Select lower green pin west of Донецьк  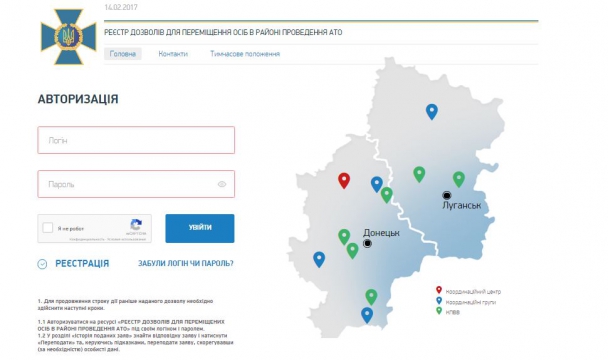(x=352, y=250)
